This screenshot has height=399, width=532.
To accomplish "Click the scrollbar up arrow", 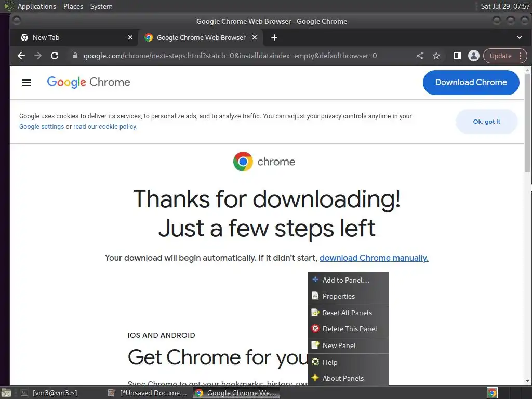I will 527,70.
